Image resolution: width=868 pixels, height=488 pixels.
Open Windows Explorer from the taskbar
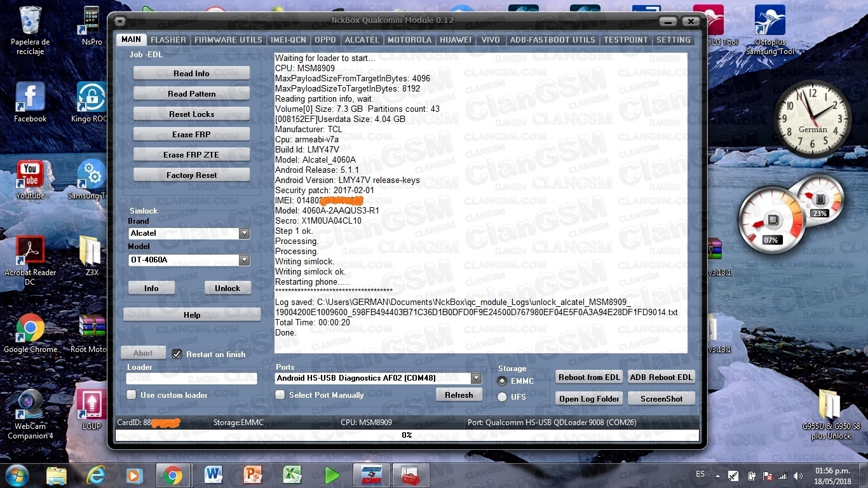click(57, 475)
